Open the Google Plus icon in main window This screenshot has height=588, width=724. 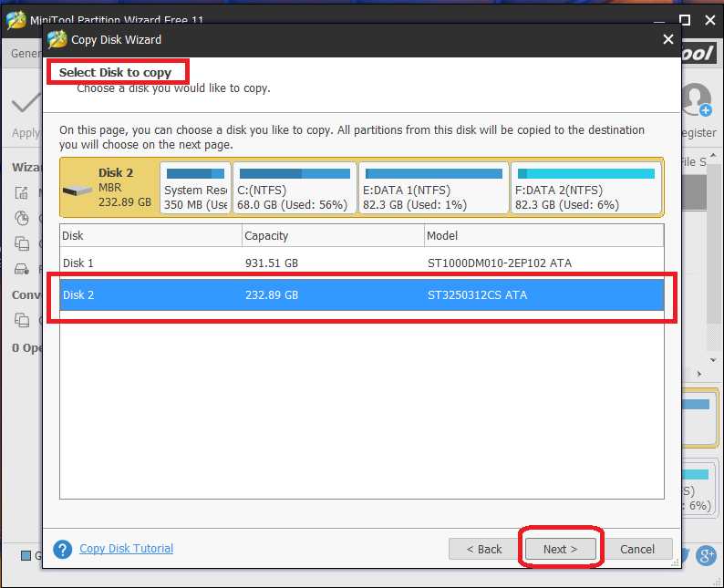(706, 555)
